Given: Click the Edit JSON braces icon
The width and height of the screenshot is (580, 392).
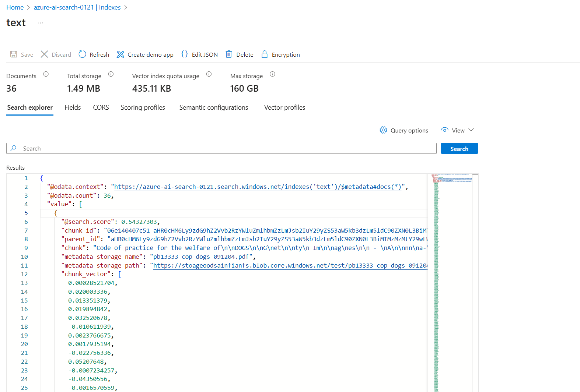Looking at the screenshot, I should pos(185,54).
